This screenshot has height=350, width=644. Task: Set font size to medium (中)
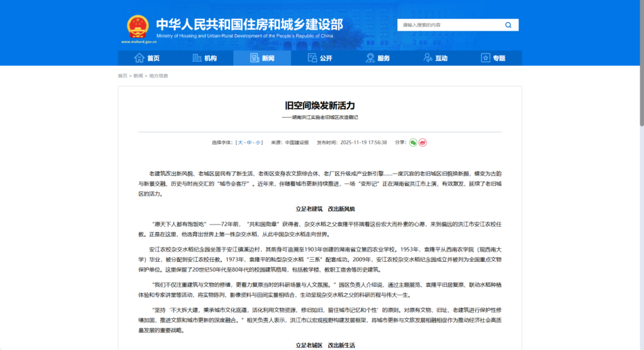[x=249, y=143]
